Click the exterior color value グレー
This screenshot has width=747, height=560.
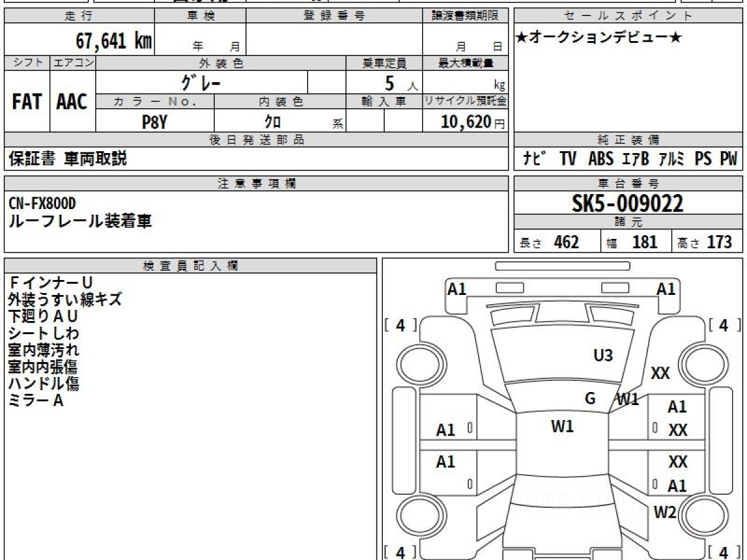click(x=200, y=82)
